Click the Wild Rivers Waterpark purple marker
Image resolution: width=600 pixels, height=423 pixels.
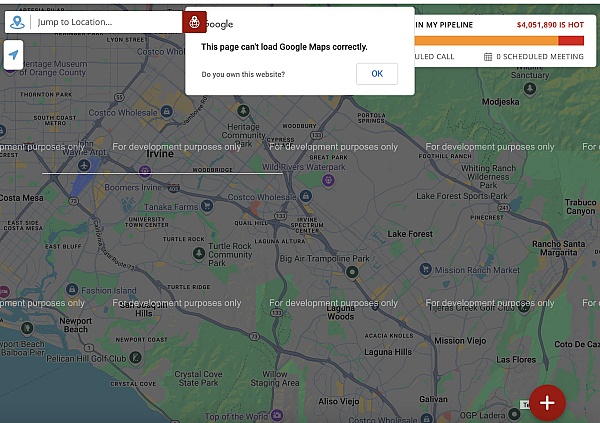point(328,180)
